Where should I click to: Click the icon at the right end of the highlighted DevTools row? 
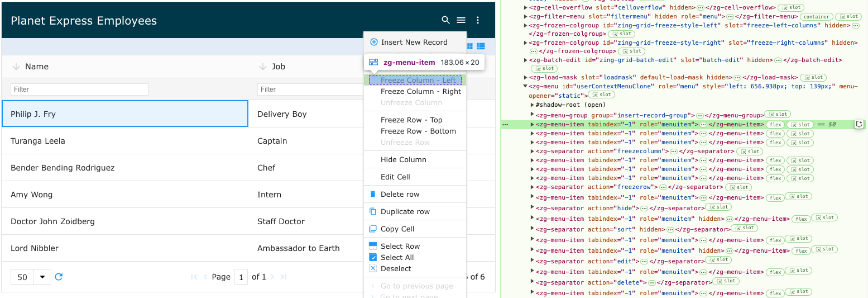pyautogui.click(x=859, y=124)
